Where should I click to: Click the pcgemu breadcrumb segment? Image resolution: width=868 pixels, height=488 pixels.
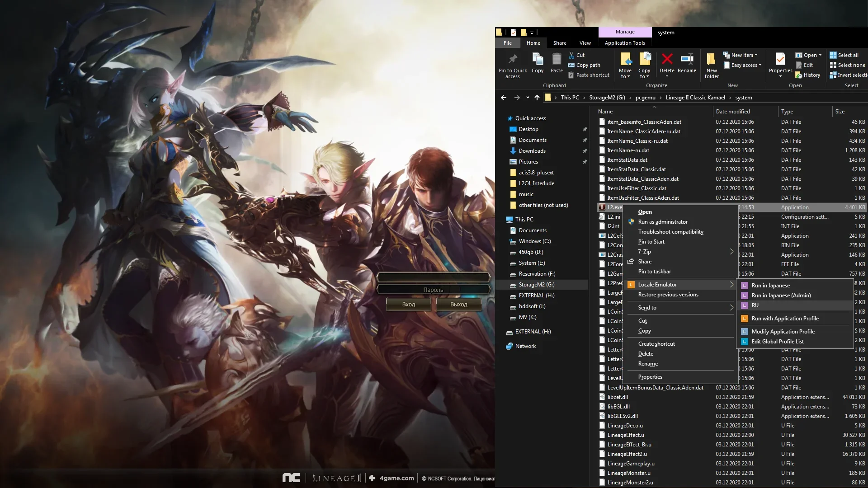645,98
